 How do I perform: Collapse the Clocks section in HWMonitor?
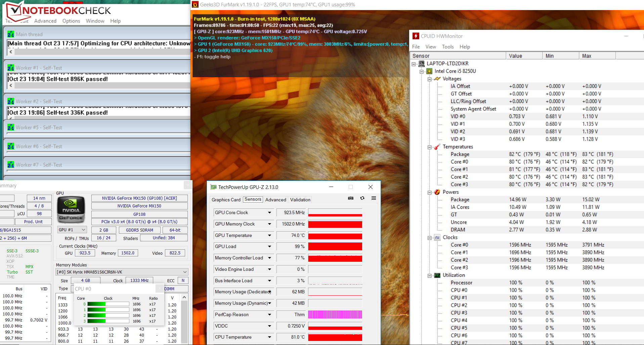pyautogui.click(x=429, y=238)
